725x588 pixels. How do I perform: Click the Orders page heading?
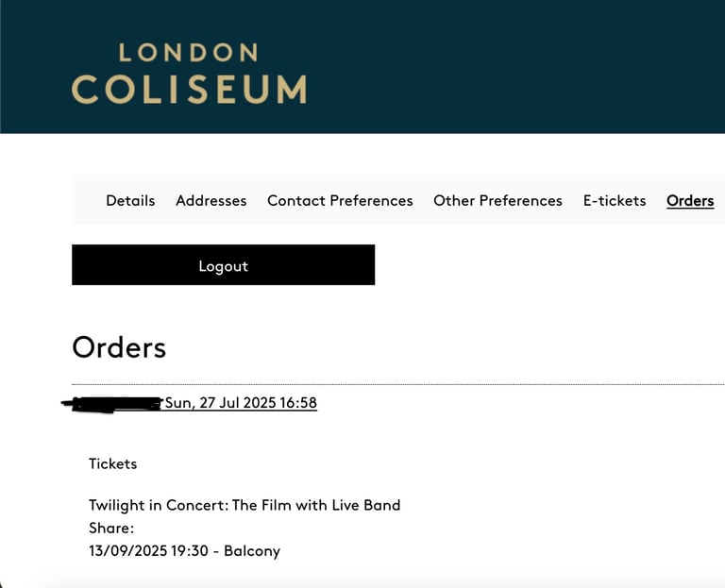119,347
